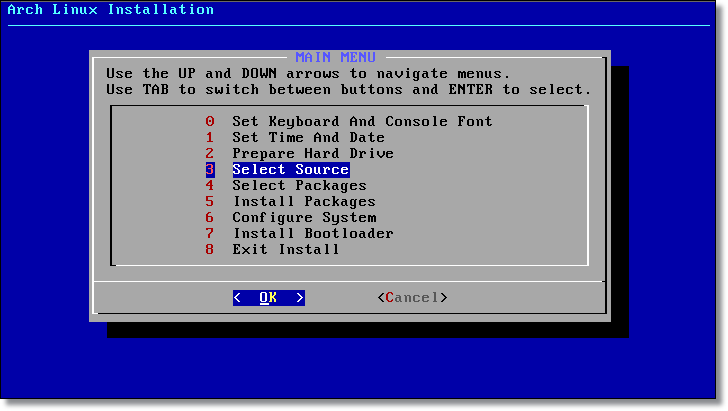The width and height of the screenshot is (728, 411).
Task: Click the highlighted number 3 hotkey
Action: point(210,170)
